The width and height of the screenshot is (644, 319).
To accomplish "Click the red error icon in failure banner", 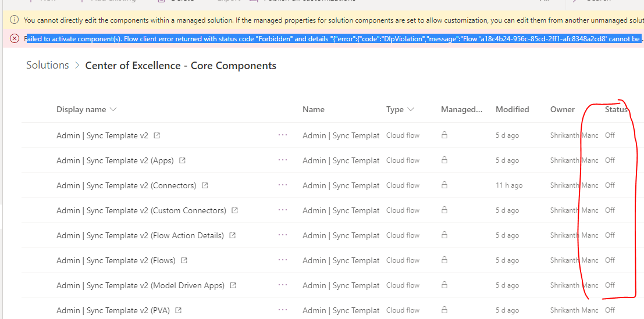I will coord(15,38).
